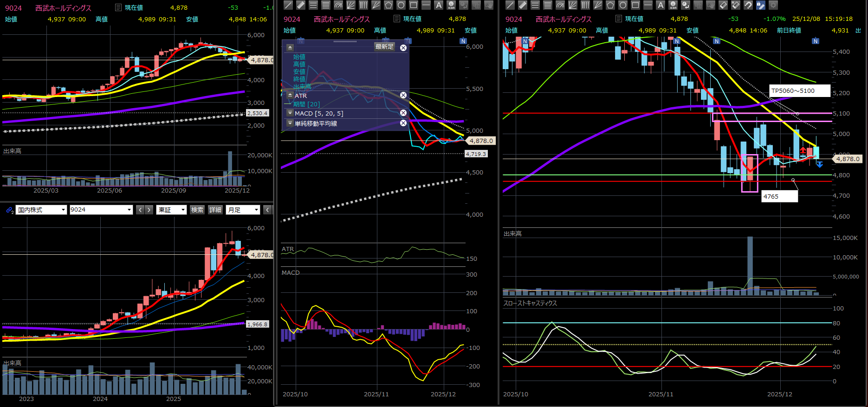The width and height of the screenshot is (868, 407).
Task: Open the 月足 timeframe dropdown
Action: coord(243,210)
